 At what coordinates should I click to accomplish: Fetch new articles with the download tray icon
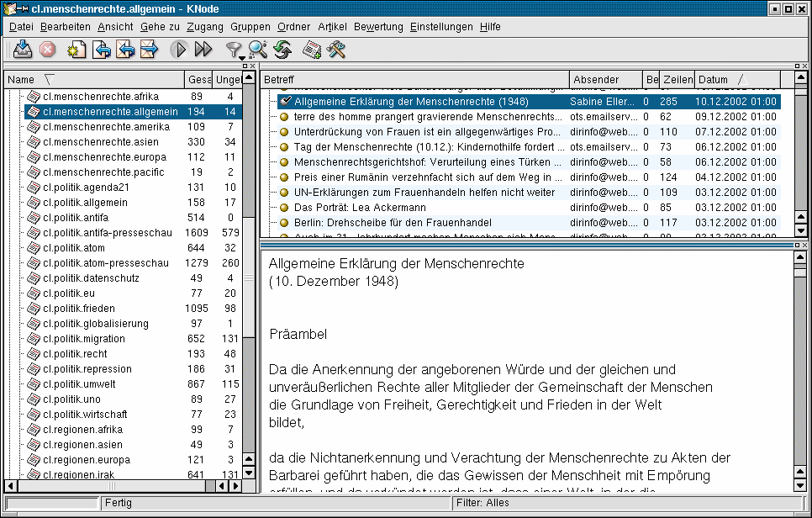23,50
